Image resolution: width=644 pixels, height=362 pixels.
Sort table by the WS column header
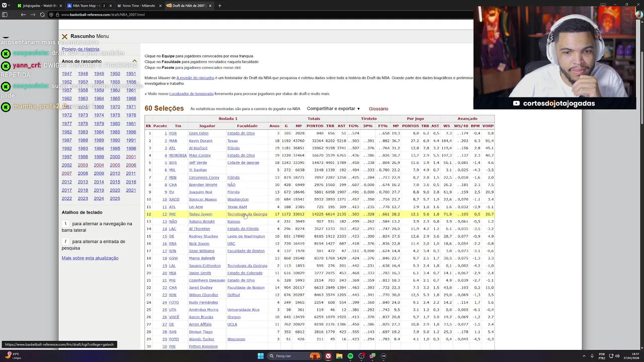tap(447, 126)
